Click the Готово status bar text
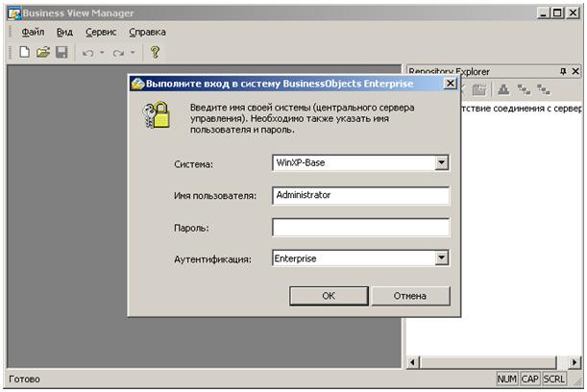587x392 pixels. [x=24, y=379]
